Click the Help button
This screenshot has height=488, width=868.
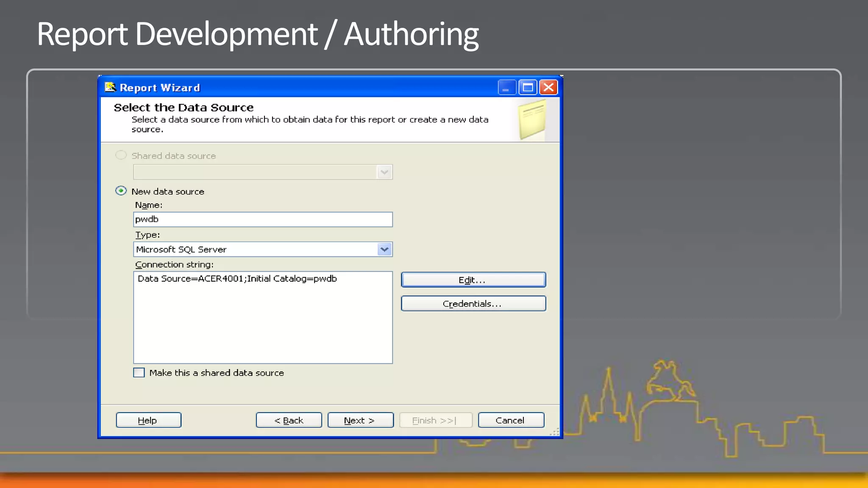148,420
